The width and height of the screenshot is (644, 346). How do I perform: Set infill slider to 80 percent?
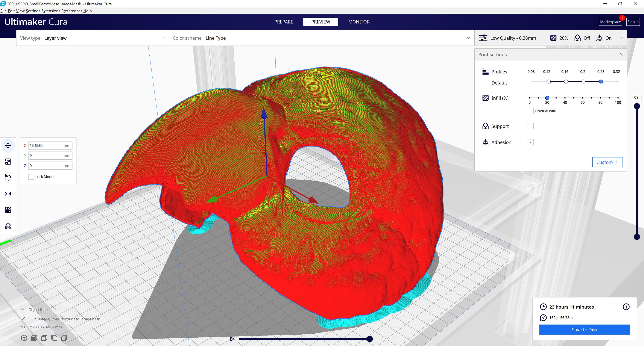[x=600, y=98]
